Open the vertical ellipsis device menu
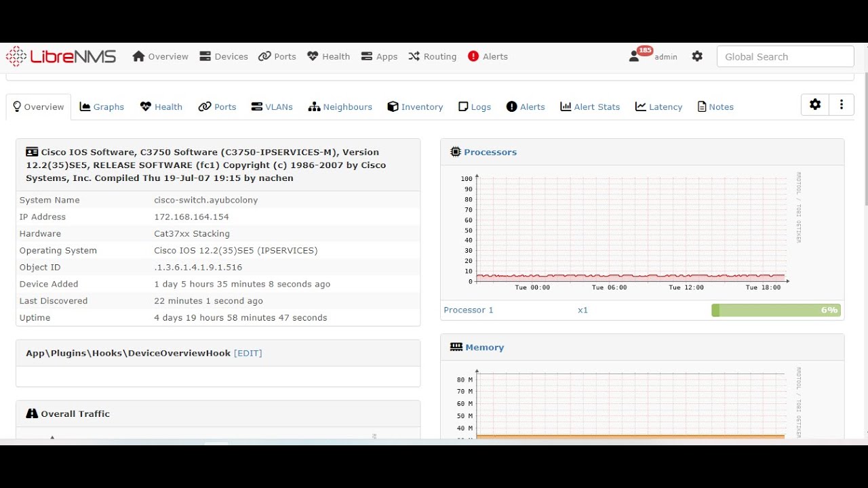Screen dimensions: 868x488 [x=842, y=104]
